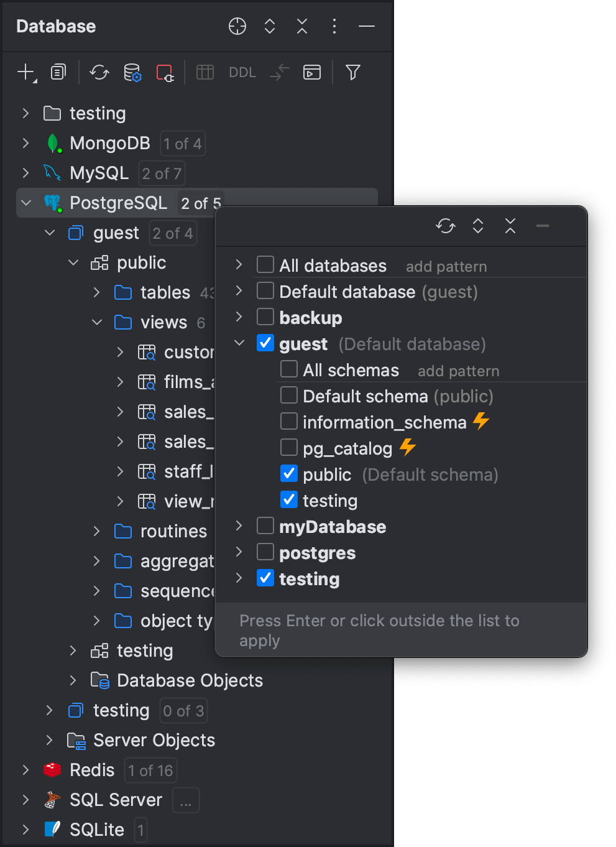Click the MongoDB leaf icon
616x847 pixels.
53,144
